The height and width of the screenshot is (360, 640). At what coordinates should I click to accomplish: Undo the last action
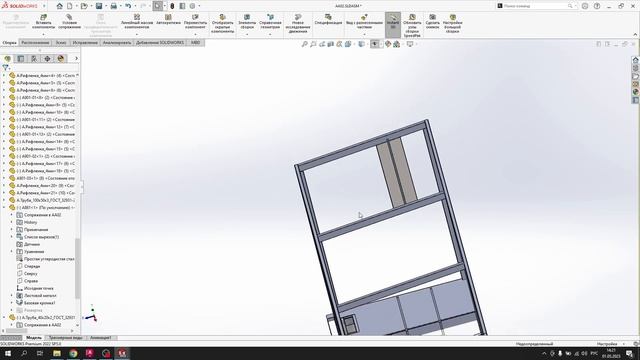coord(128,6)
